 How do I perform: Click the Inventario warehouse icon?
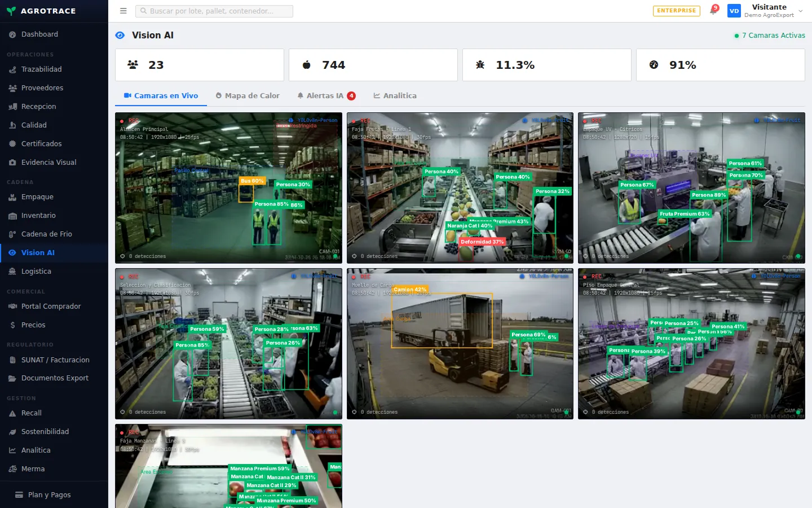tap(12, 216)
